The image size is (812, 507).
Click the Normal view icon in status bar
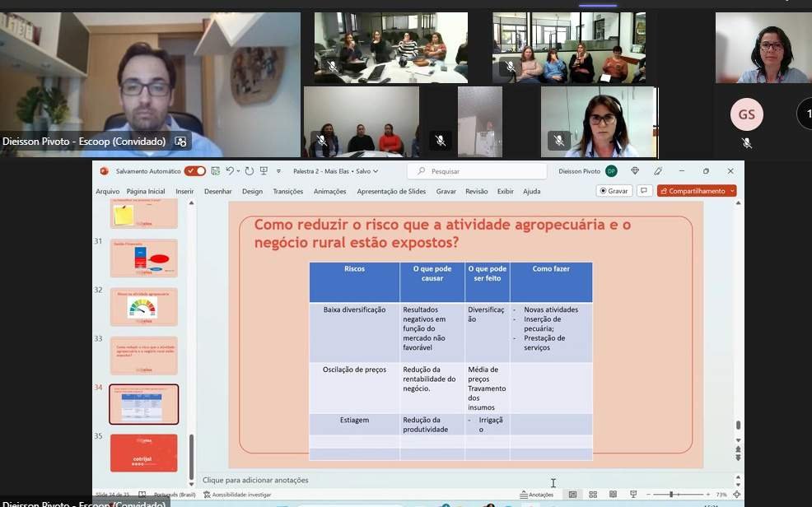[x=572, y=495]
